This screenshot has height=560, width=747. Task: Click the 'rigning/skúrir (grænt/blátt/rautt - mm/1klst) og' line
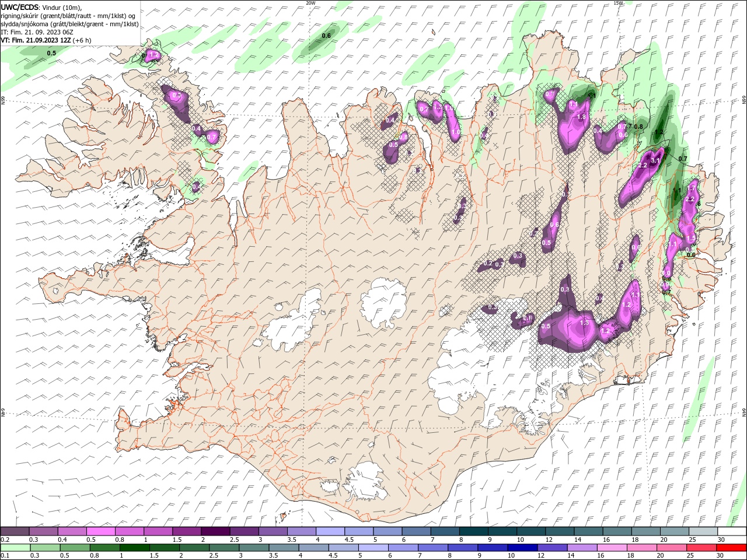tap(69, 16)
